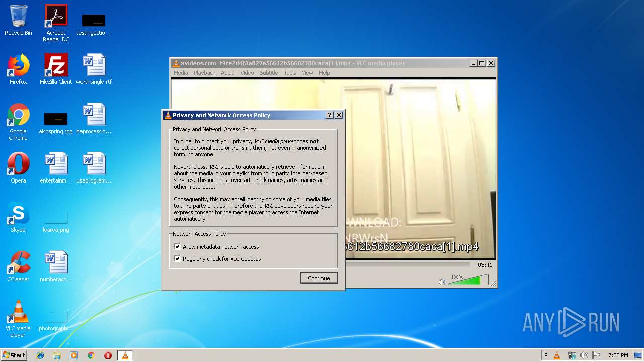Viewport: 644px width, 362px height.
Task: Click Continue in privacy dialog
Action: point(319,278)
